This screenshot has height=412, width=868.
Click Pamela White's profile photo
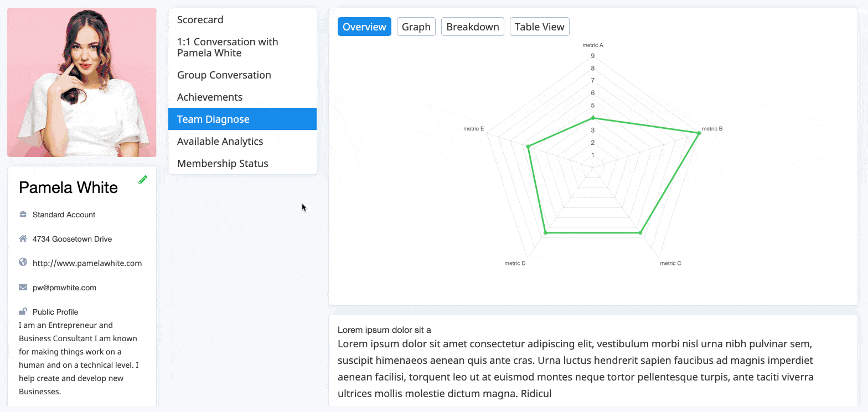click(82, 82)
